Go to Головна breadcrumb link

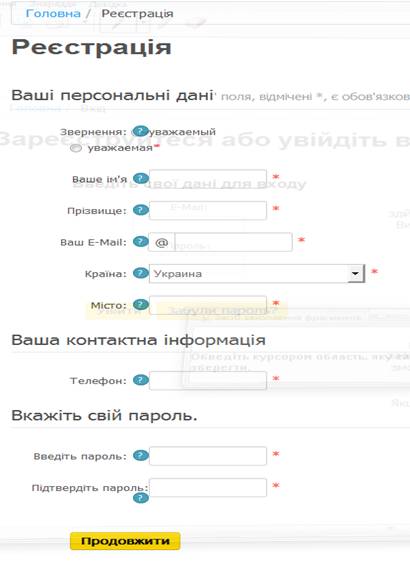53,13
